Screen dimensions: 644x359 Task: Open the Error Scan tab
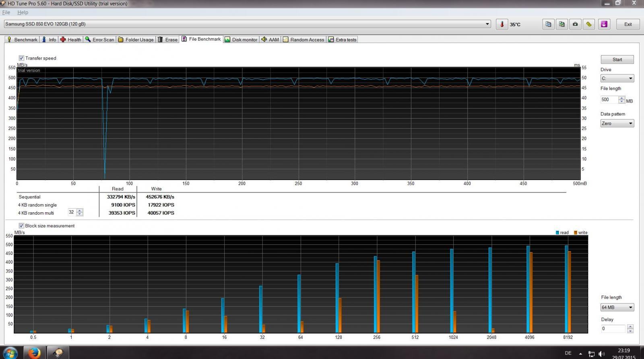99,39
